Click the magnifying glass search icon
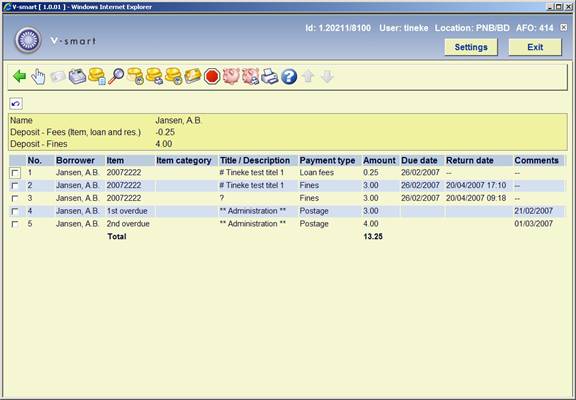 coord(116,76)
